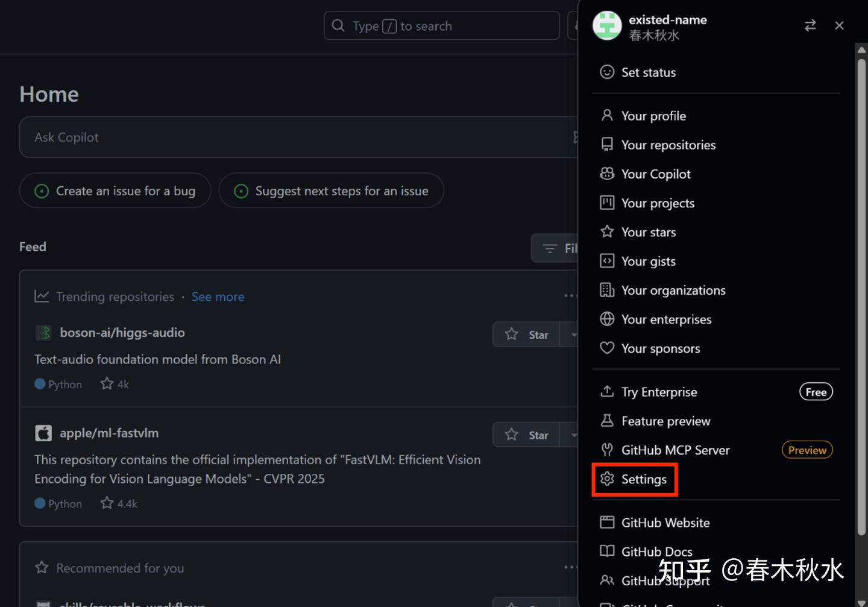Viewport: 868px width, 607px height.
Task: Select Your repositories from the menu
Action: [716, 145]
